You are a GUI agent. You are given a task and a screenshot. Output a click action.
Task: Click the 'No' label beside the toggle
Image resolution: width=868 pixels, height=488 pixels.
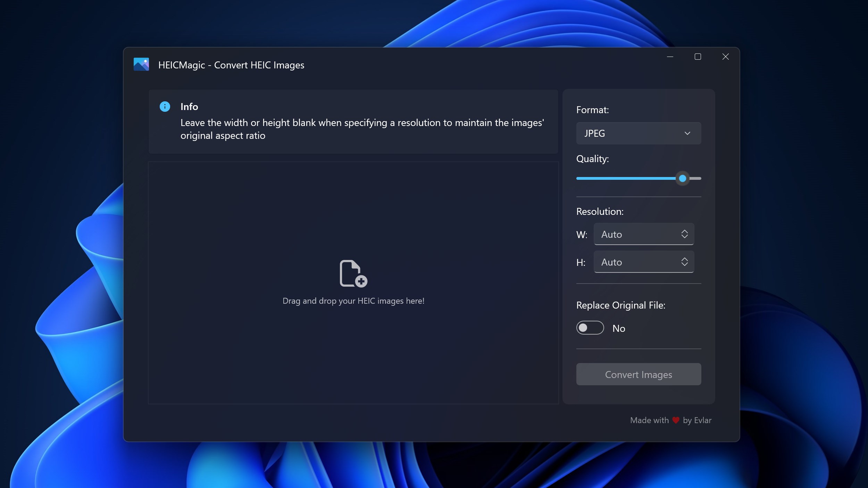coord(619,328)
